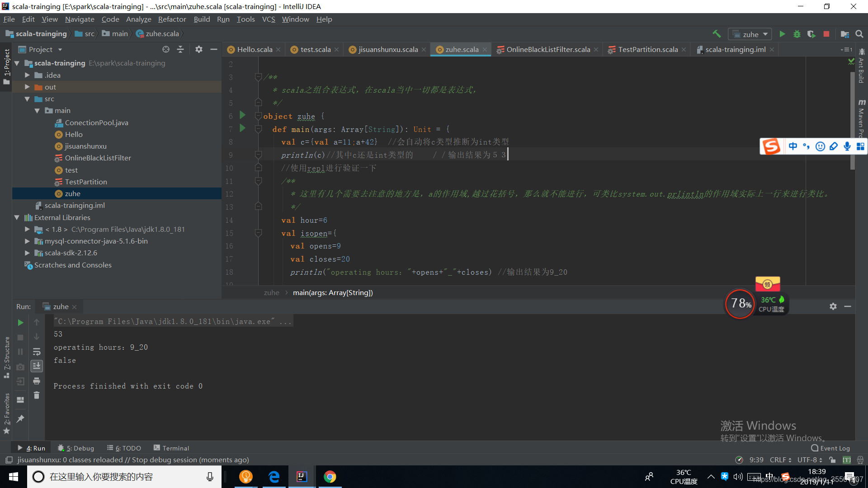Click the locate file target icon
The height and width of the screenshot is (488, 868).
165,49
